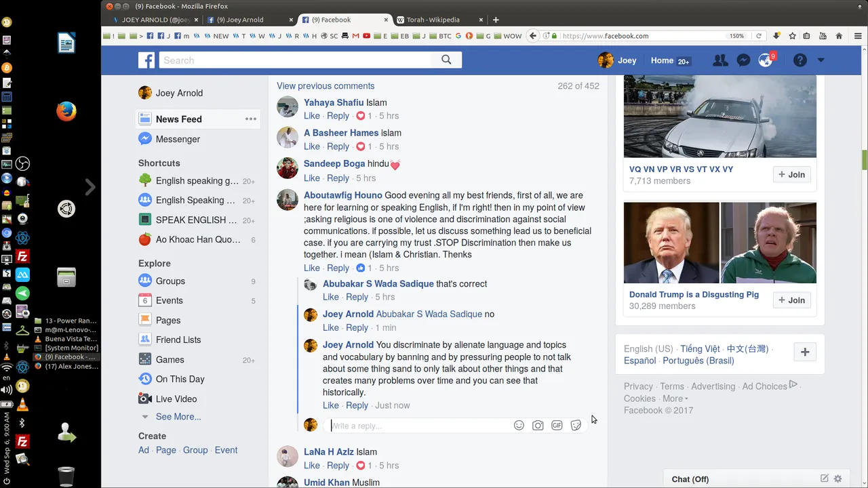The image size is (868, 488).
Task: Open Games in sidebar
Action: pyautogui.click(x=170, y=360)
